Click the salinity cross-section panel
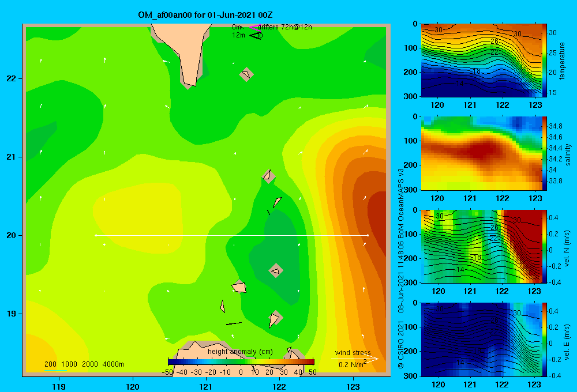Image resolution: width=577 pixels, height=392 pixels. 481,153
